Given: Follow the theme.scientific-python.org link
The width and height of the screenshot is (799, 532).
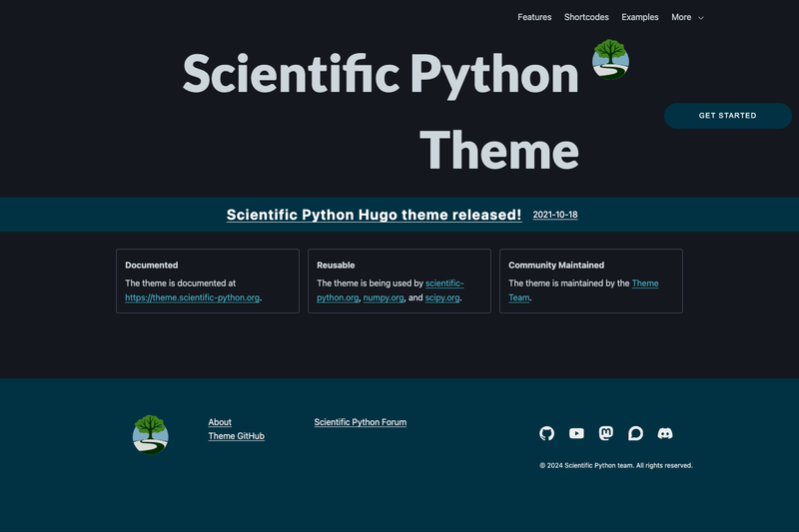Looking at the screenshot, I should (192, 297).
